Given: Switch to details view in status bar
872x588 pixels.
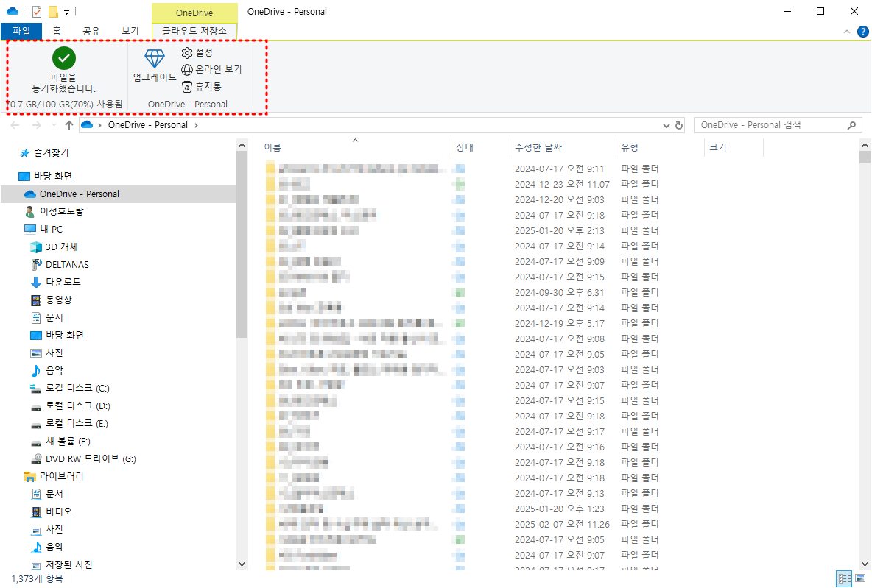Looking at the screenshot, I should [845, 578].
